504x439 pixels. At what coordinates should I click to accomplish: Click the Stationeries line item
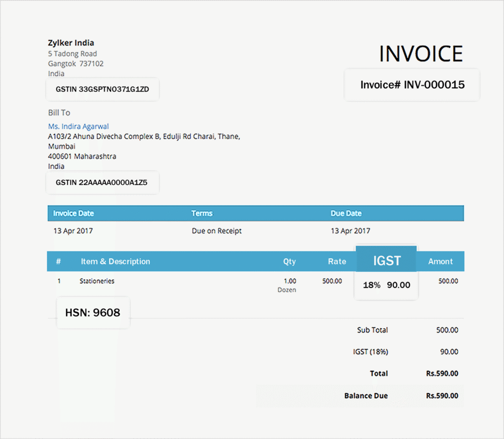coord(97,281)
